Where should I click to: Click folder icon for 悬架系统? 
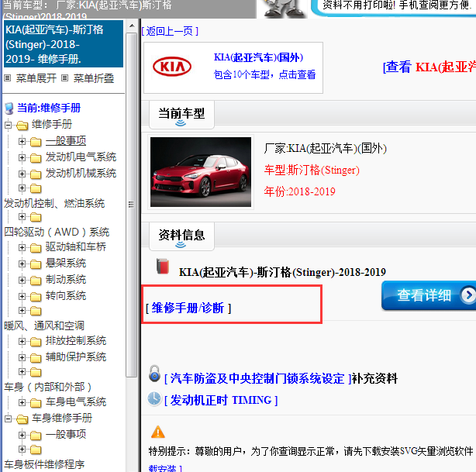click(36, 264)
